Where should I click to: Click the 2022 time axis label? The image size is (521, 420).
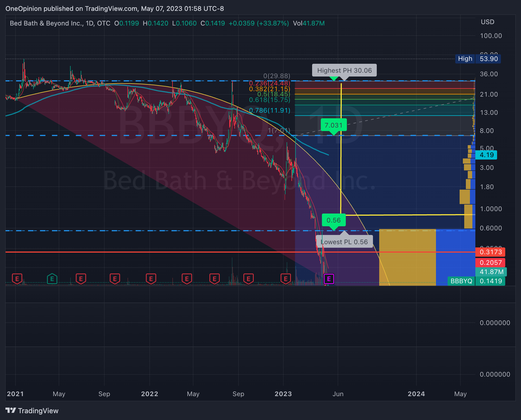pos(150,394)
